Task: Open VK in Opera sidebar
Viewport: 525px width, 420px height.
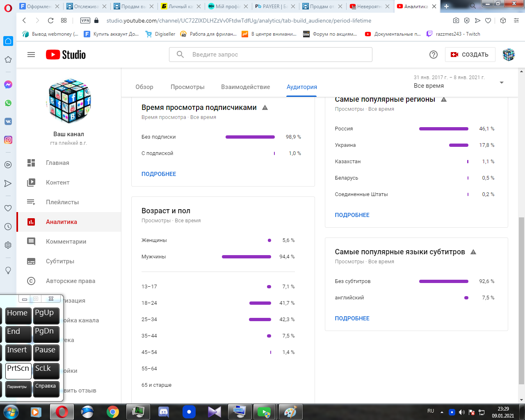Action: point(8,121)
